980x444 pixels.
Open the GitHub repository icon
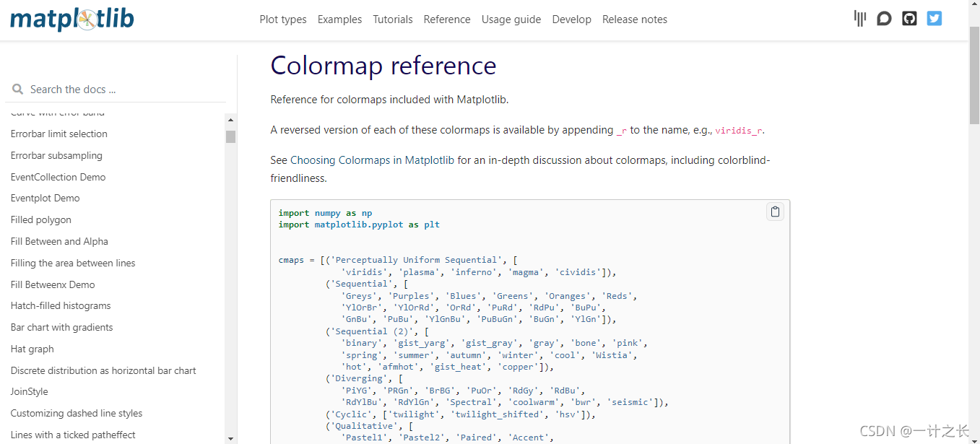[909, 19]
